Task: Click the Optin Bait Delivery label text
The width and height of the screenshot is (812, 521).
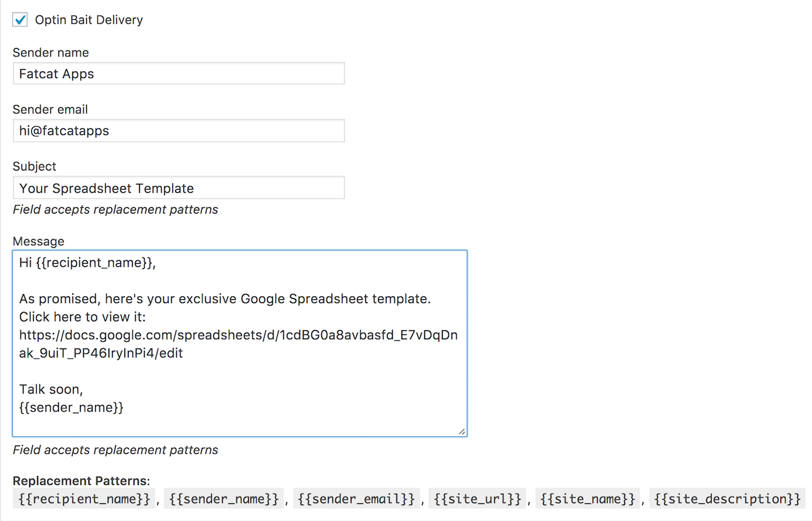Action: tap(89, 20)
